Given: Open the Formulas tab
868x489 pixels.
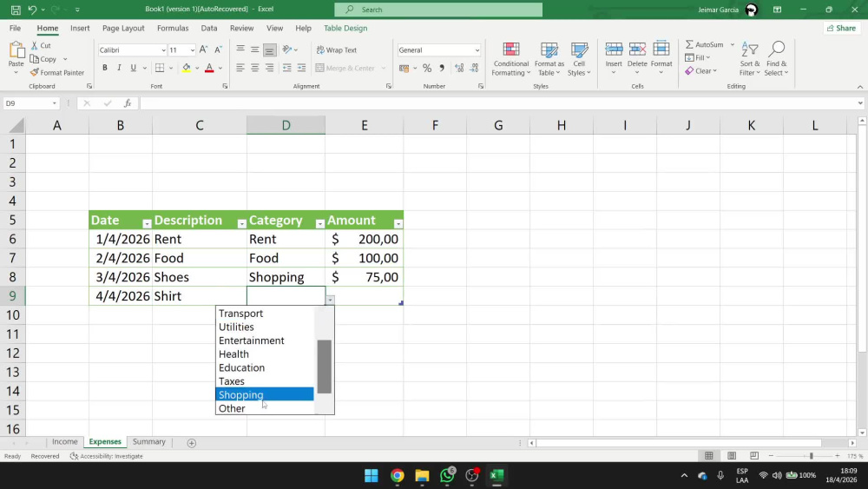Looking at the screenshot, I should [173, 28].
